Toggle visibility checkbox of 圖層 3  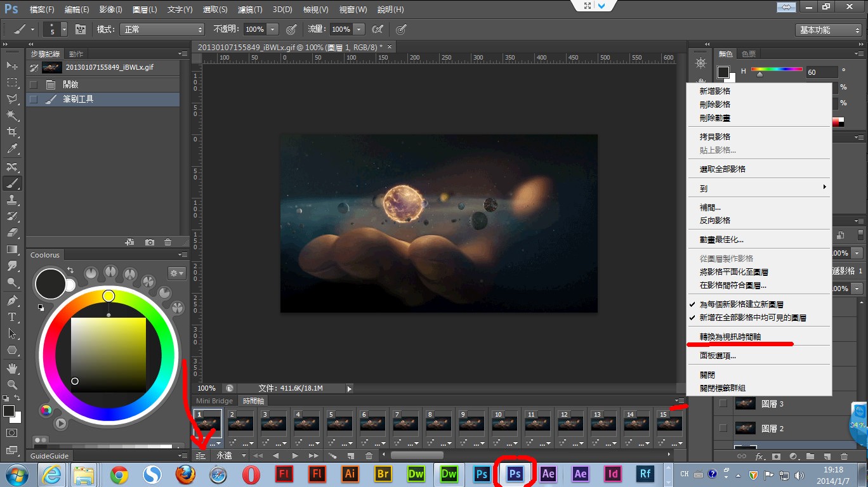click(723, 403)
